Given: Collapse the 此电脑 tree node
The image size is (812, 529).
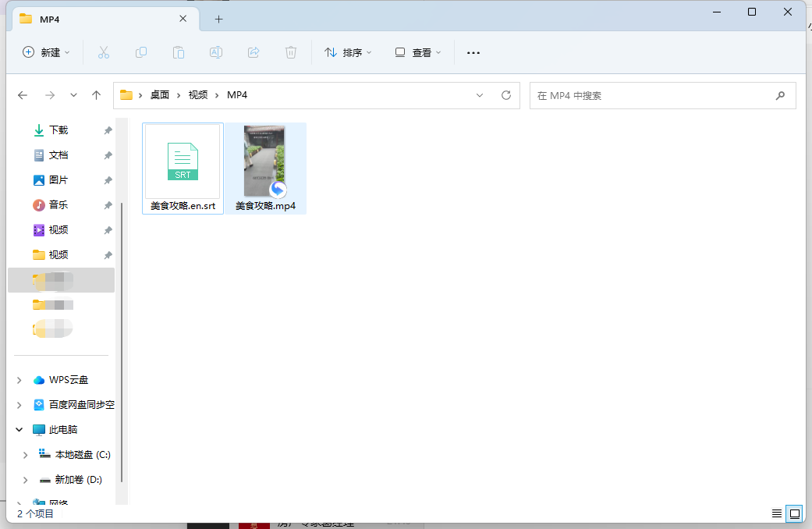Looking at the screenshot, I should (20, 430).
